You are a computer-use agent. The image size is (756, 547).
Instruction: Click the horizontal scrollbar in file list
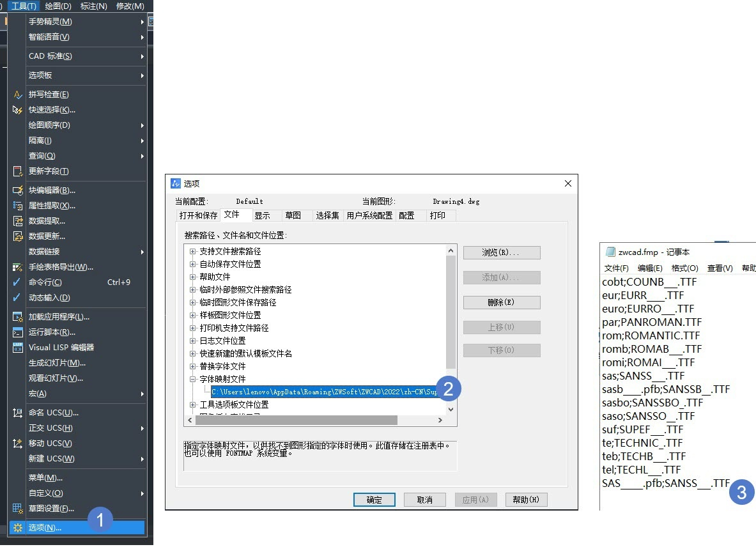pos(296,420)
